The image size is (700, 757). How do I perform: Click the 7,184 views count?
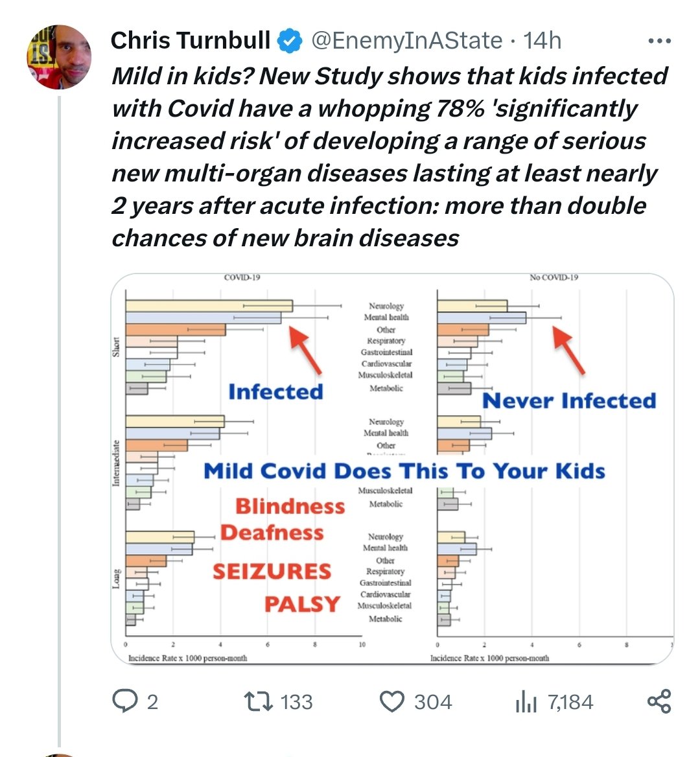point(570,702)
